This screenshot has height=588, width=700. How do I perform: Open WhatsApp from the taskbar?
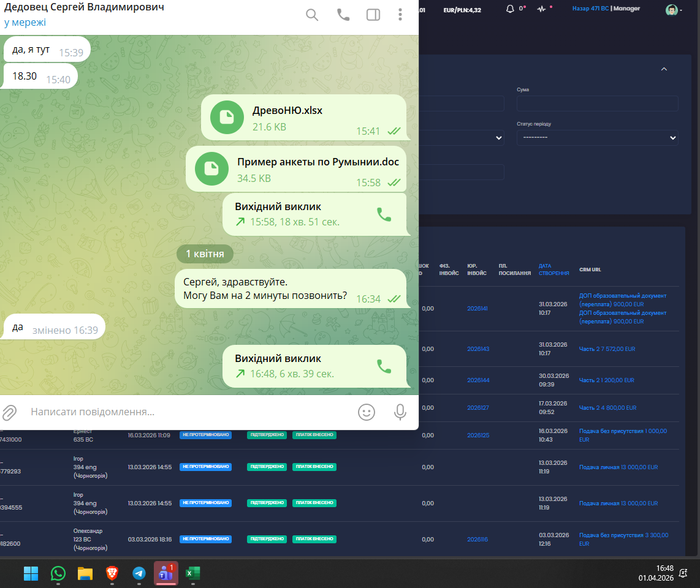click(58, 573)
